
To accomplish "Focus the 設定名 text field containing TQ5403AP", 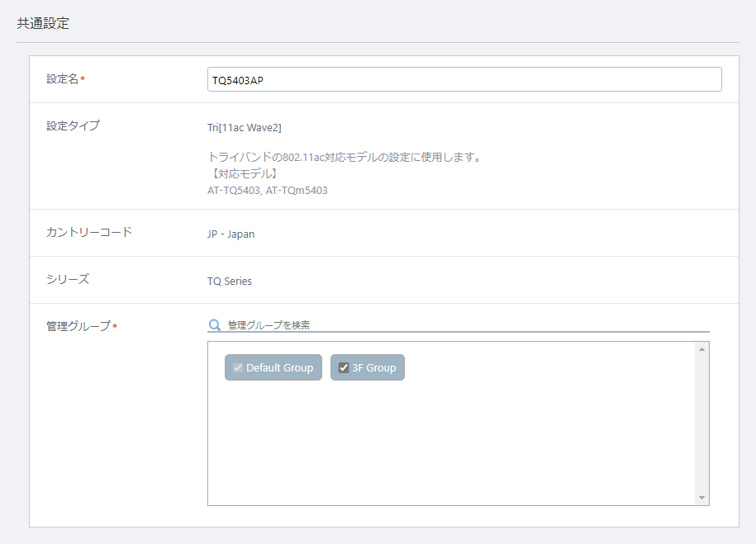I will pos(464,79).
